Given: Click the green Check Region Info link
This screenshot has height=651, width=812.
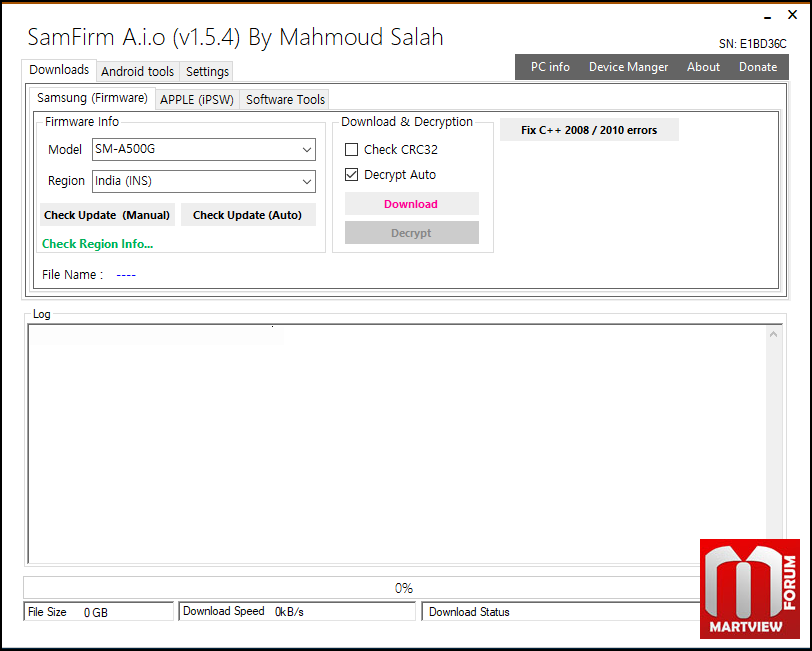Looking at the screenshot, I should coord(97,244).
